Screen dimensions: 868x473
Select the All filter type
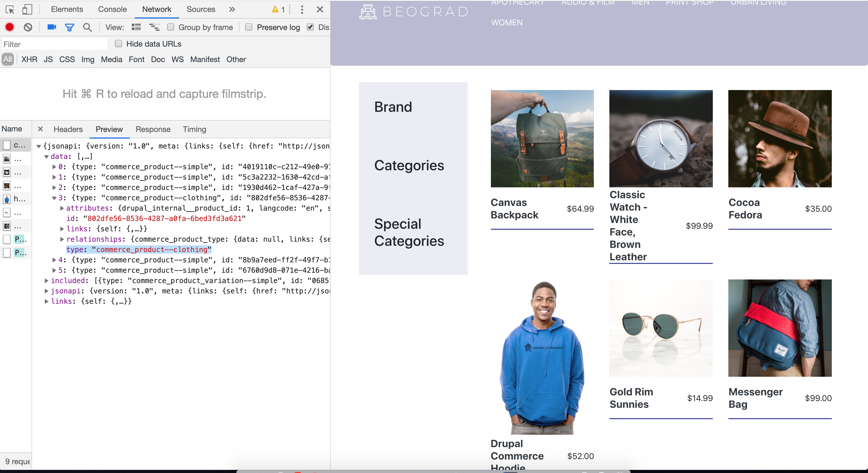pos(8,59)
